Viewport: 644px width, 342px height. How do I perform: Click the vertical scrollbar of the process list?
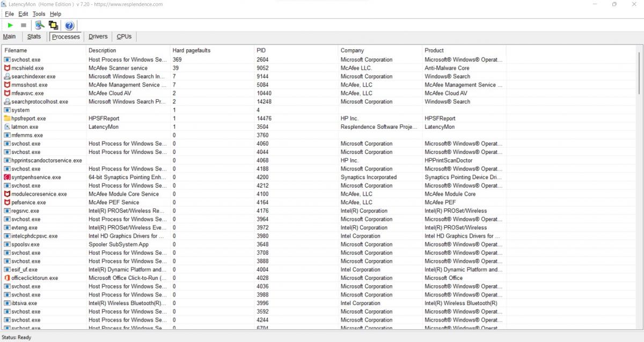639,72
